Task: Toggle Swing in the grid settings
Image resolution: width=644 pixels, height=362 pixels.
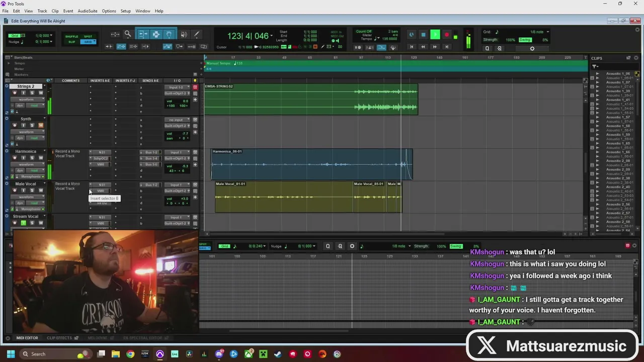Action: click(525, 40)
